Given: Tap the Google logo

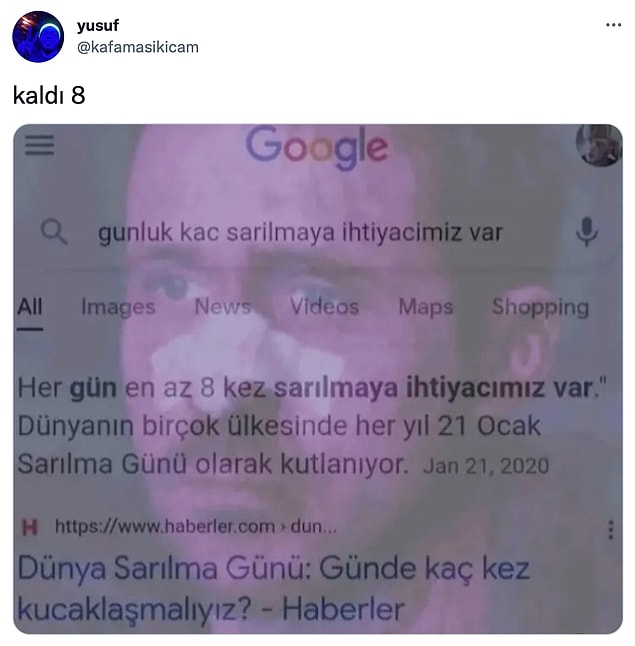Looking at the screenshot, I should point(316,147).
